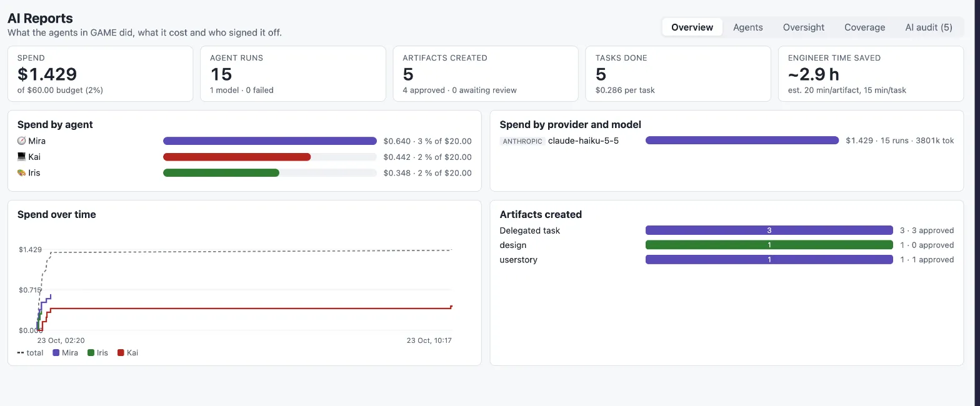The height and width of the screenshot is (406, 980).
Task: Click the $1.429 spend value
Action: [x=47, y=74]
